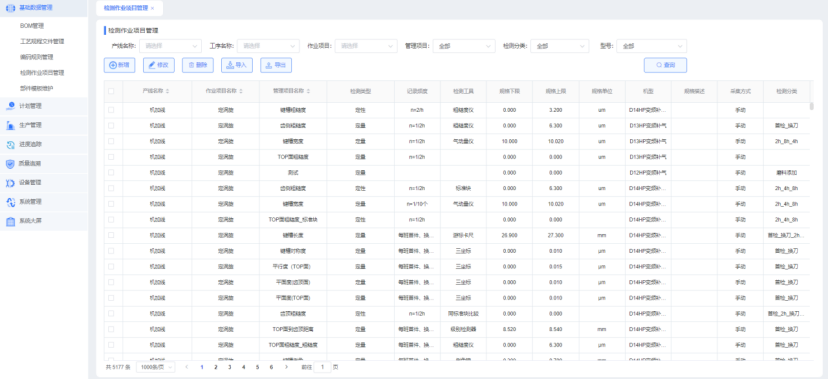Open the 型号 dropdown
The image size is (829, 379).
[x=651, y=46]
